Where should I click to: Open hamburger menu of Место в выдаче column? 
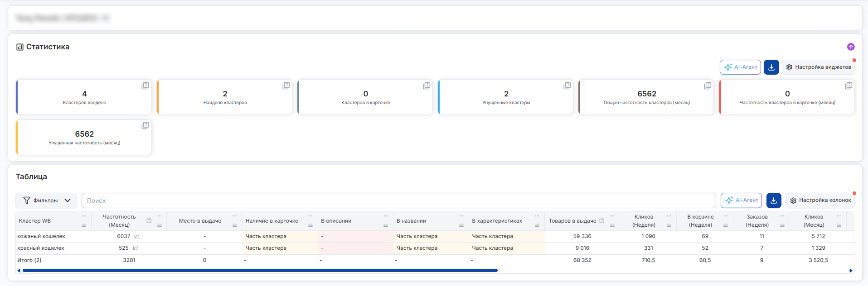tap(235, 225)
